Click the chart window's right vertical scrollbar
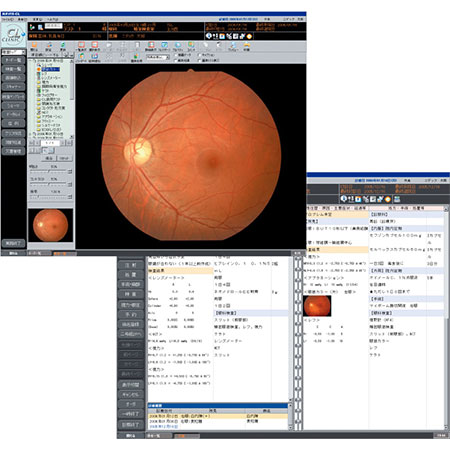Viewport: 450px width, 450px height. click(446, 318)
